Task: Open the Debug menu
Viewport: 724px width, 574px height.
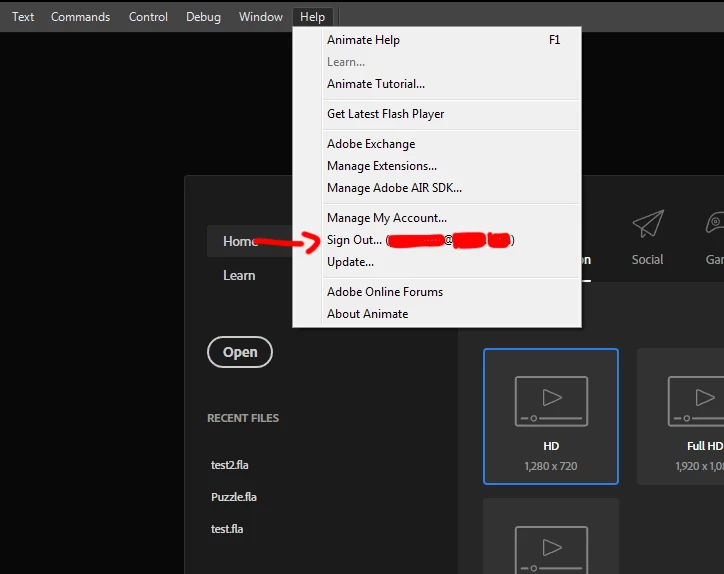Action: tap(203, 17)
